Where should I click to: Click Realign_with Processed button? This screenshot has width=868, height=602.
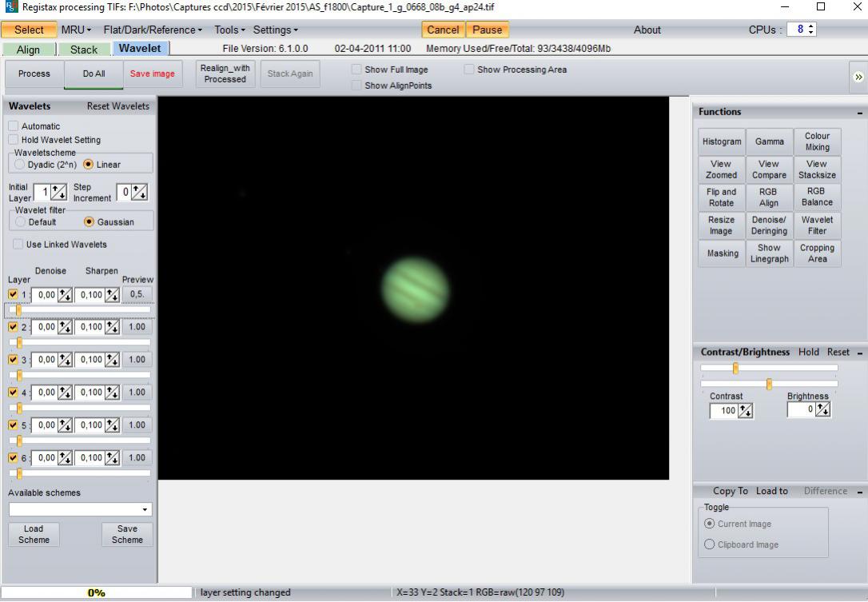[225, 74]
